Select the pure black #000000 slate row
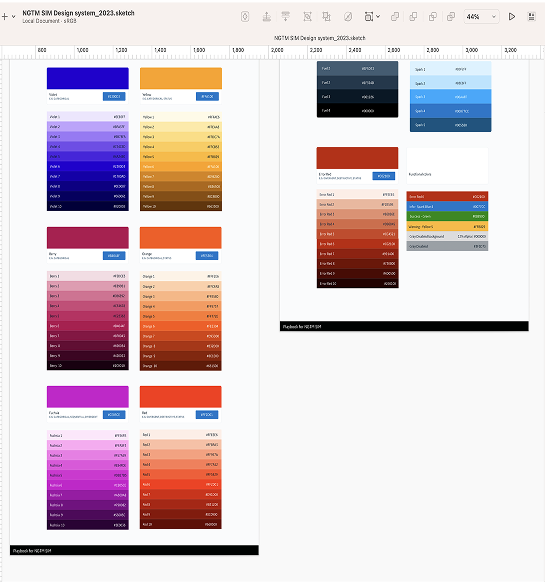 click(357, 110)
